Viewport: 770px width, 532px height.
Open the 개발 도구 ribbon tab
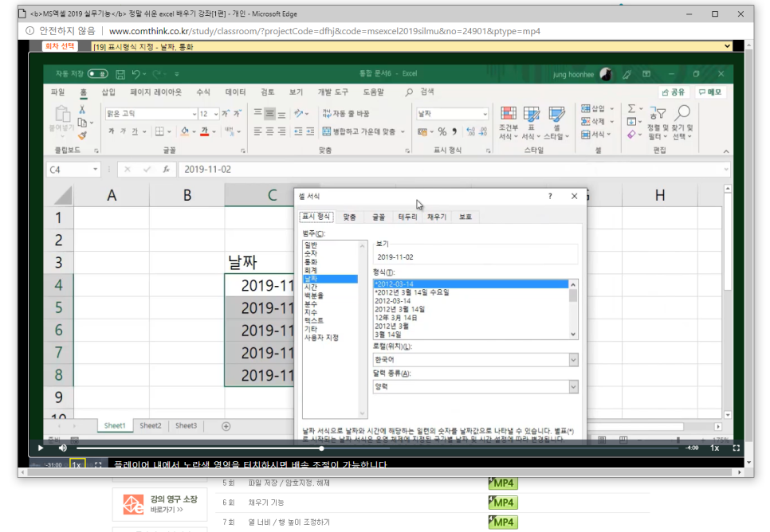coord(333,92)
